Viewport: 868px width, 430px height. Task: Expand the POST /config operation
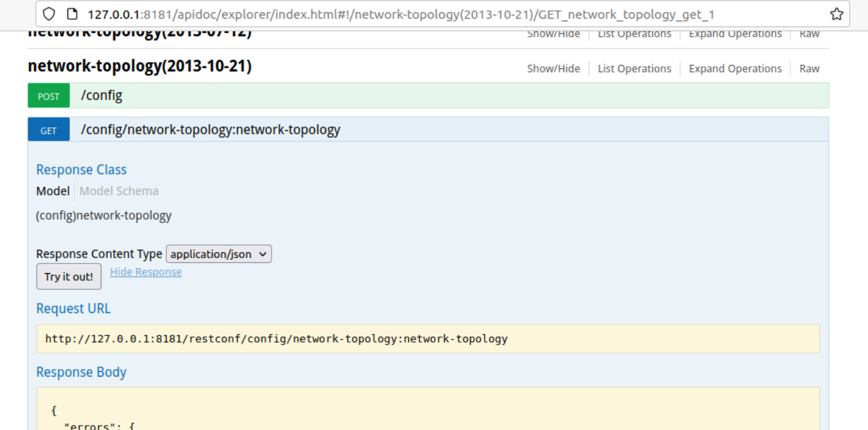tap(101, 96)
